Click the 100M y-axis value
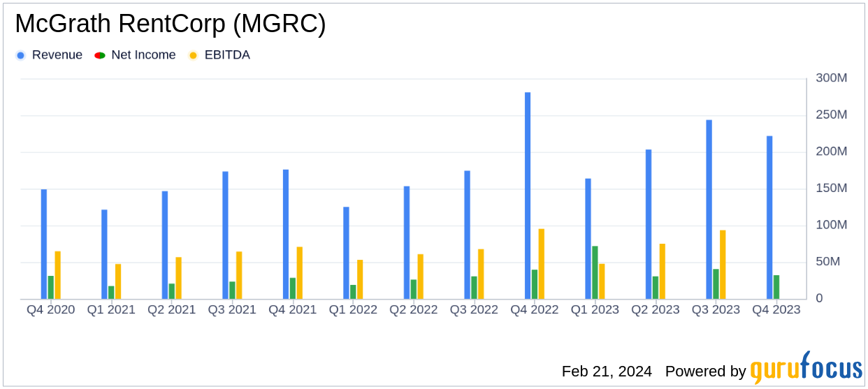The image size is (868, 389). coord(832,225)
